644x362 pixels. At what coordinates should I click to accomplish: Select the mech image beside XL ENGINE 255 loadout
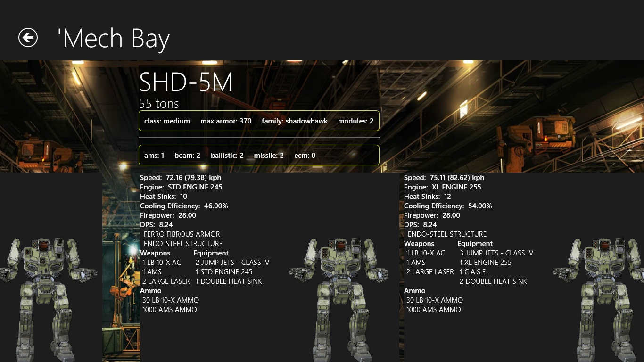coord(599,299)
